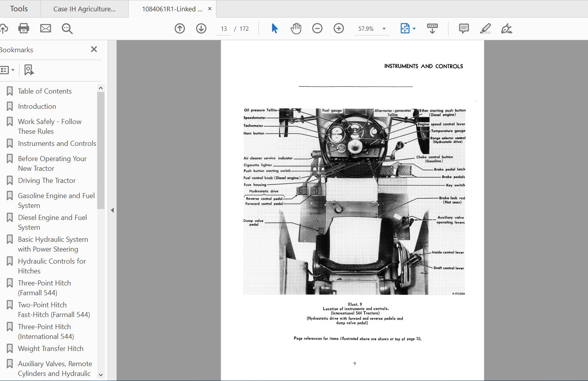Click the next page down arrow
This screenshot has height=381, width=588.
(201, 28)
